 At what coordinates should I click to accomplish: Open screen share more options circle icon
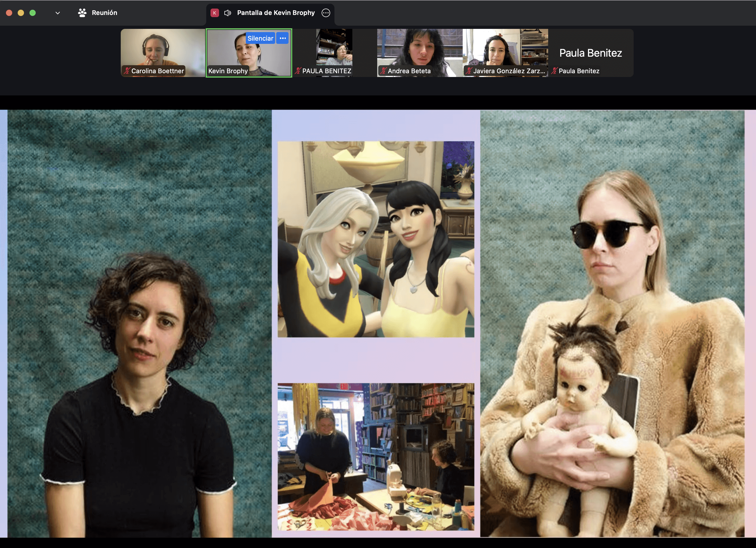pos(326,13)
